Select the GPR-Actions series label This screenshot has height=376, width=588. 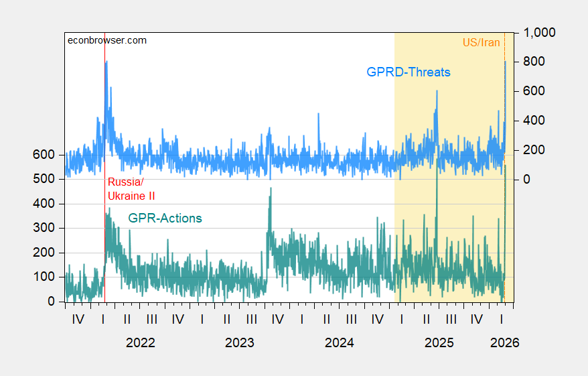pyautogui.click(x=165, y=218)
